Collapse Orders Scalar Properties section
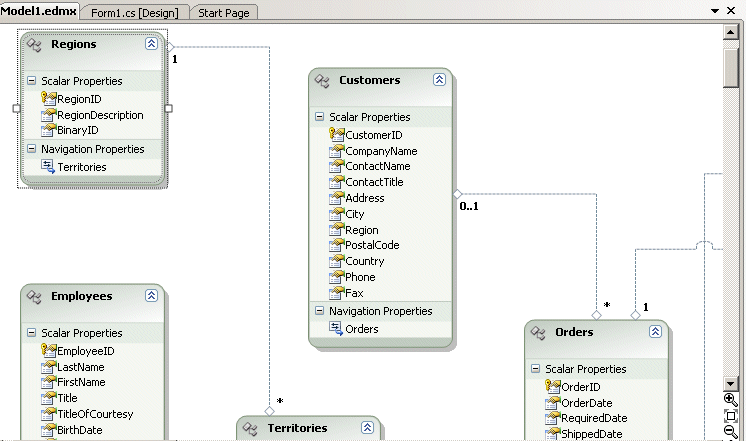This screenshot has width=746, height=441. point(535,368)
